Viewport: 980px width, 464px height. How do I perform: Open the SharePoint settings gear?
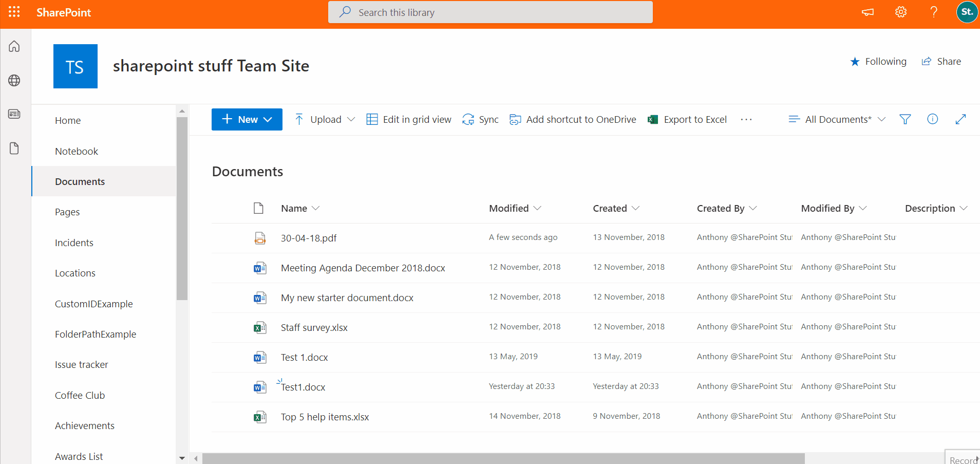900,12
